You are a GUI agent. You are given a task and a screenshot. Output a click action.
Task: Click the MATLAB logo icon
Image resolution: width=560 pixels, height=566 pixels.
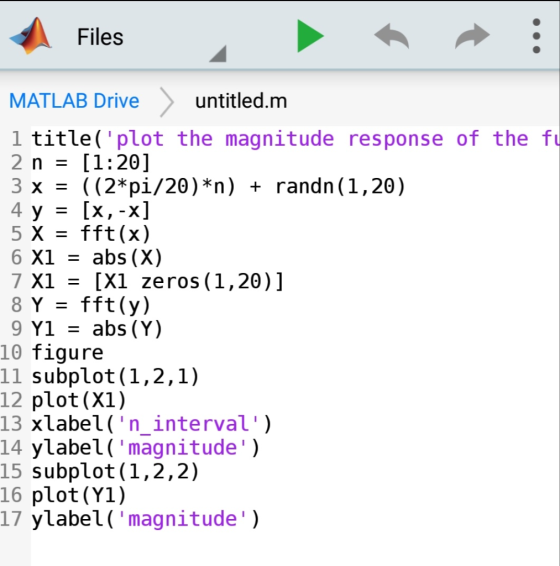pos(31,36)
